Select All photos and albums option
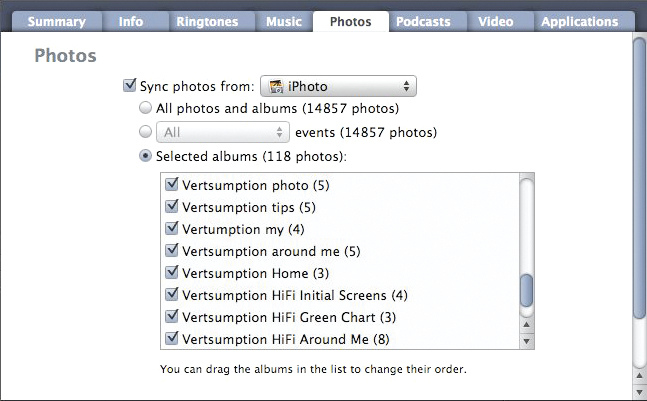The image size is (647, 401). [x=145, y=108]
